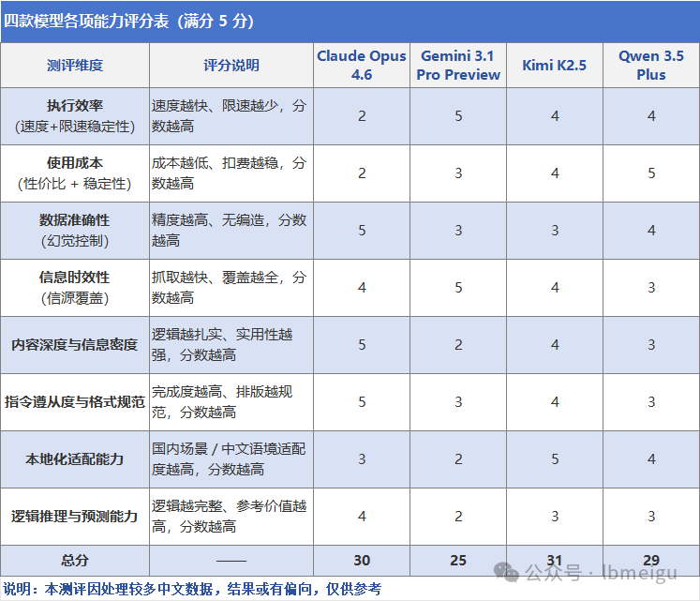The image size is (700, 601).
Task: Select the '内容深度与信息密度' row label
Action: (x=75, y=345)
